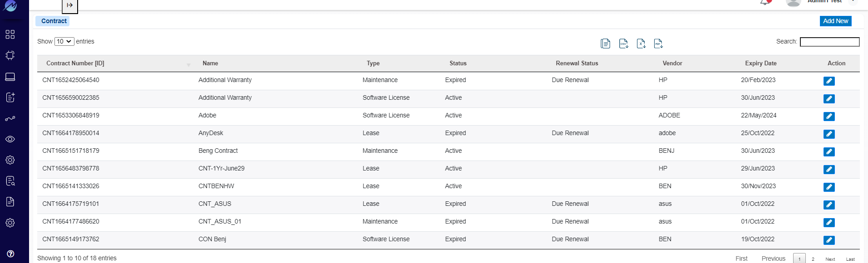Edit the Beng Contract row
The height and width of the screenshot is (263, 868).
pos(829,152)
